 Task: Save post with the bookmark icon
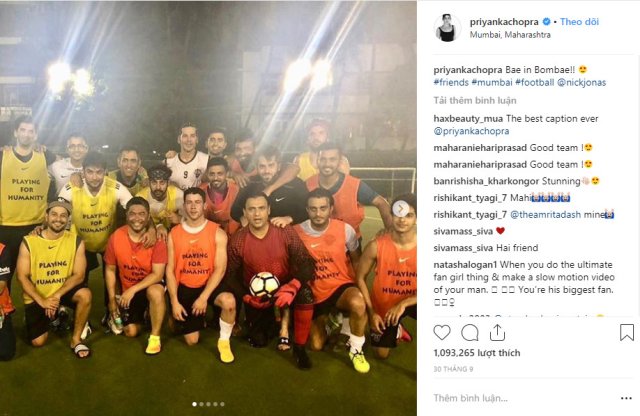pos(627,333)
